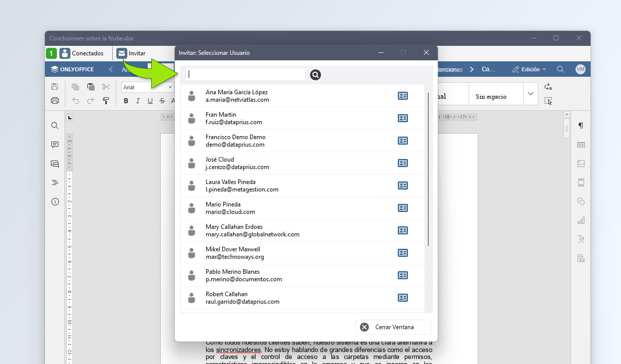Open shape settings in right sidebar
Viewport: 621px width, 364px height.
pyautogui.click(x=581, y=201)
